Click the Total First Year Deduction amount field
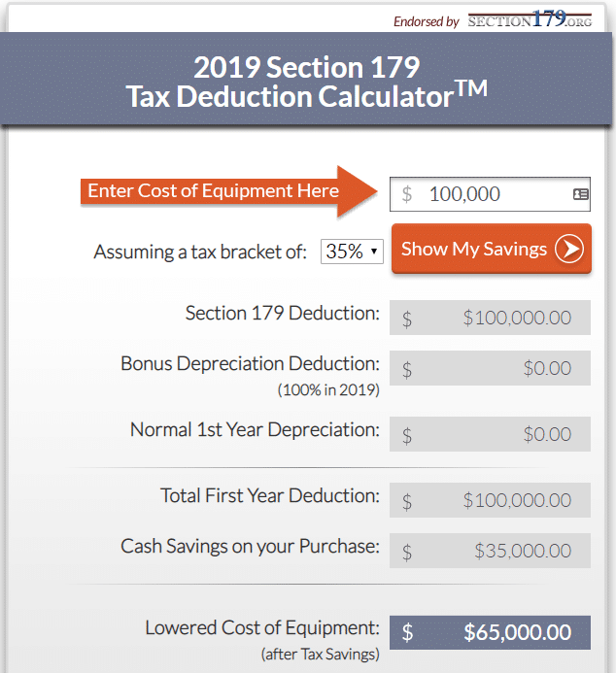Viewport: 616px width, 673px height. tap(491, 500)
